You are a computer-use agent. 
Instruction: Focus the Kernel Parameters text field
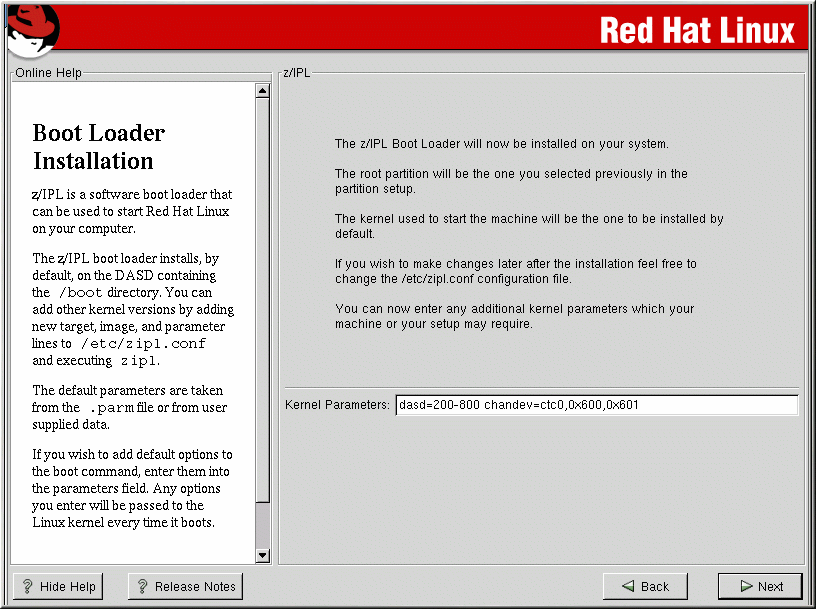(x=596, y=405)
